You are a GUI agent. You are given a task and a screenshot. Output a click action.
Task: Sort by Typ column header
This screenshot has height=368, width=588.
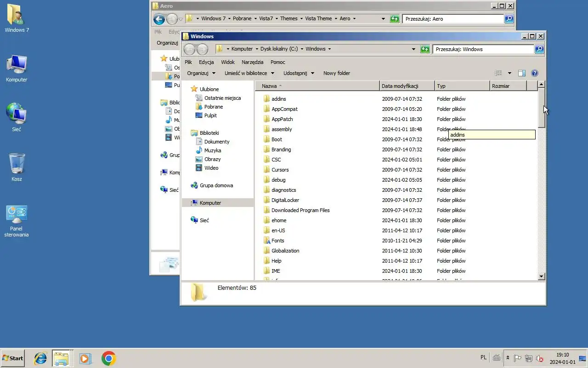(462, 86)
